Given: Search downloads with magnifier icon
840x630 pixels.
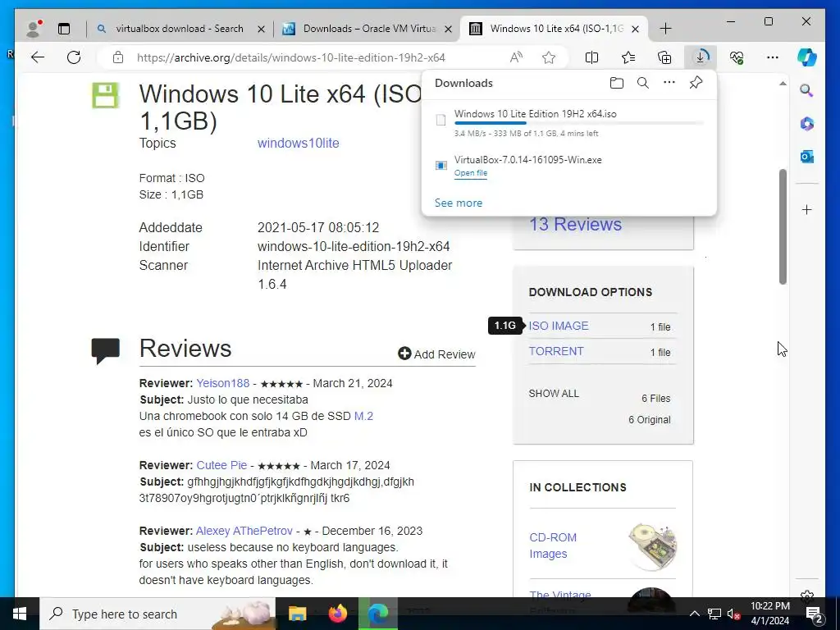Looking at the screenshot, I should 643,83.
